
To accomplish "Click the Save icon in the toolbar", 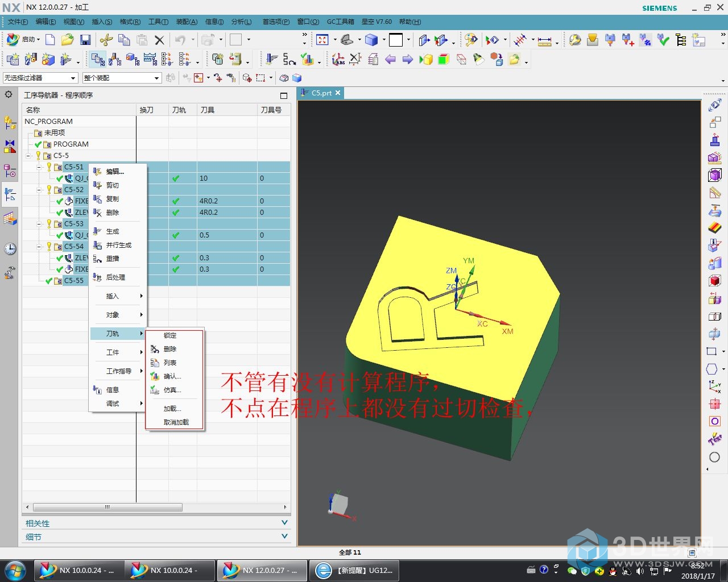I will [x=85, y=40].
